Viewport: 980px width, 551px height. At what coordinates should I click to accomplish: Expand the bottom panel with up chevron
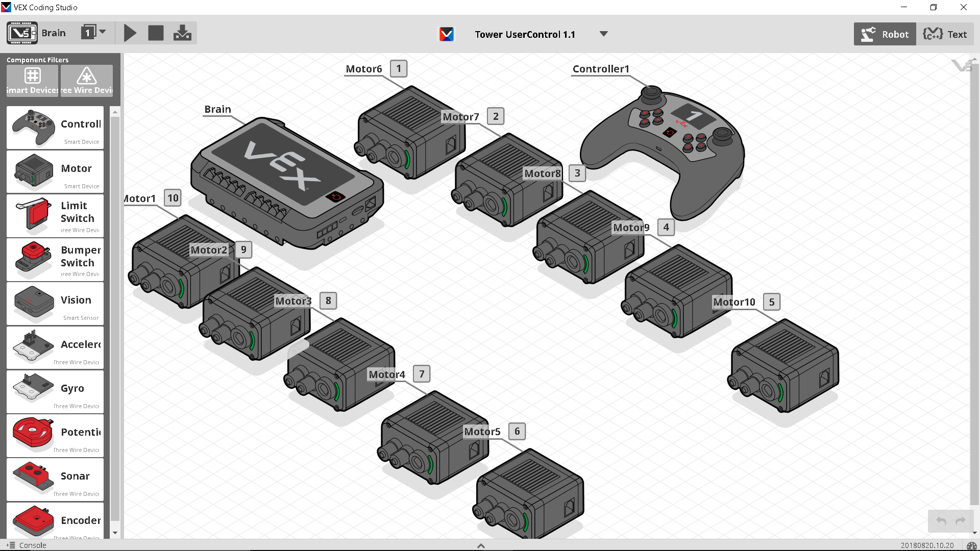coord(481,545)
